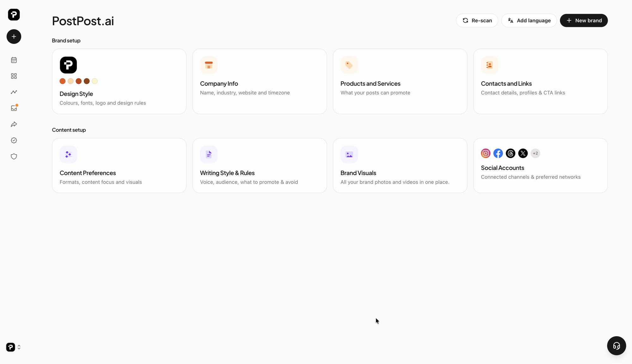Image resolution: width=632 pixels, height=364 pixels.
Task: Open the grid dashboard icon in sidebar
Action: coord(14,76)
